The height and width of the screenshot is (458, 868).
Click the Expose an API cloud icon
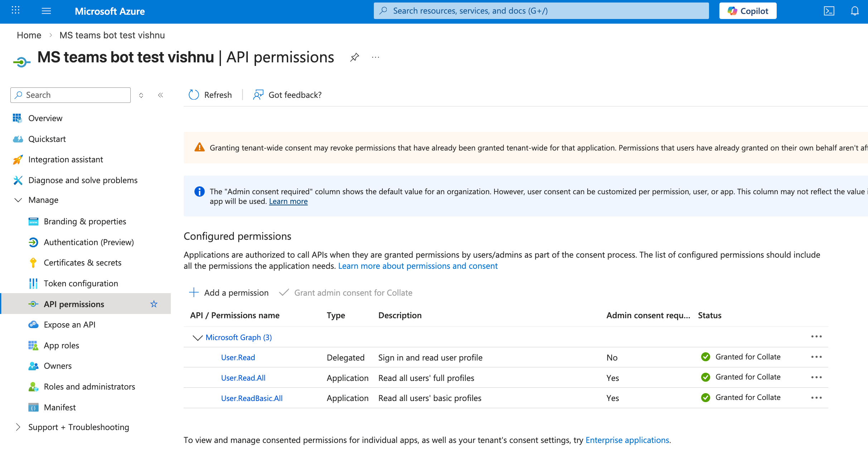33,325
